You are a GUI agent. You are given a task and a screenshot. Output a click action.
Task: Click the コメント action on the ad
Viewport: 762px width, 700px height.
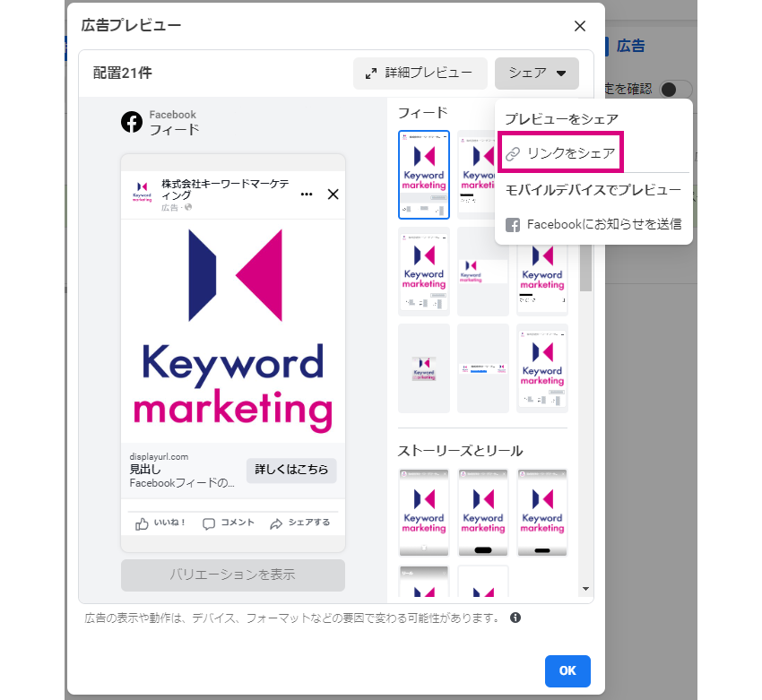pos(229,523)
